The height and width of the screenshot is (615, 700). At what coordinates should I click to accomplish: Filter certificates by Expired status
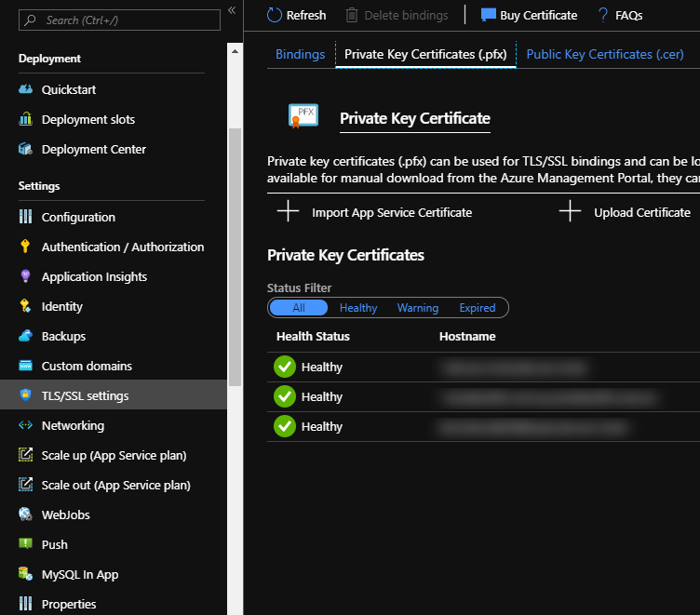coord(478,307)
